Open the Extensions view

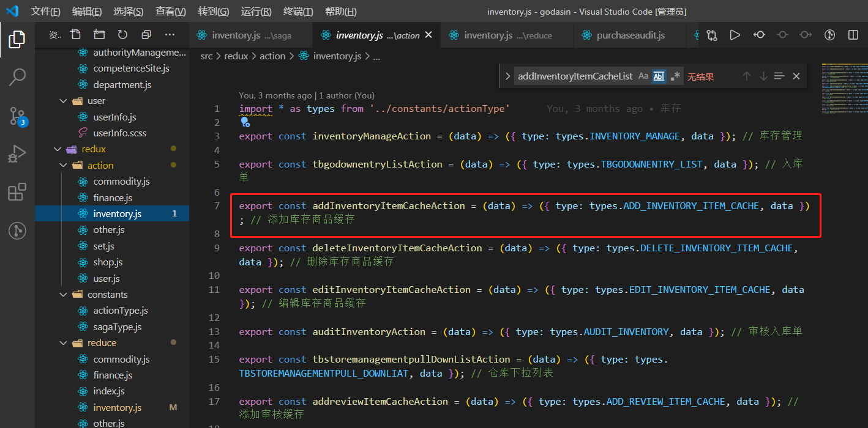[17, 192]
